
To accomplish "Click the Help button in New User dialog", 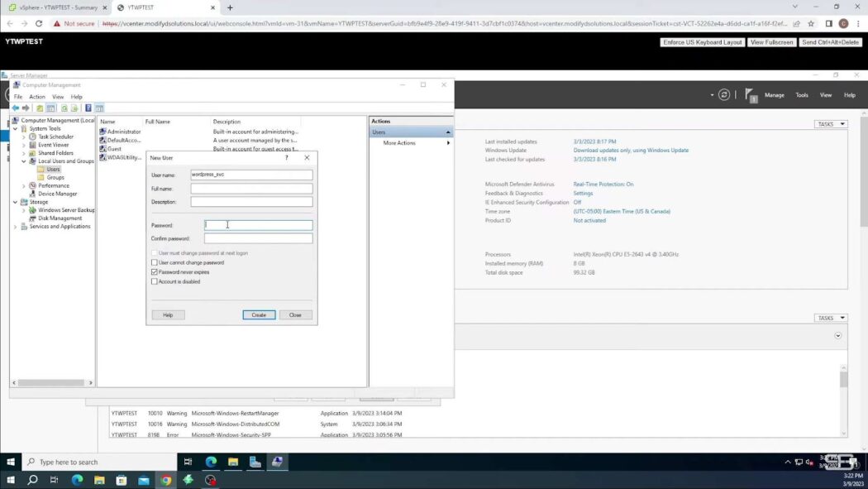I will coord(168,315).
